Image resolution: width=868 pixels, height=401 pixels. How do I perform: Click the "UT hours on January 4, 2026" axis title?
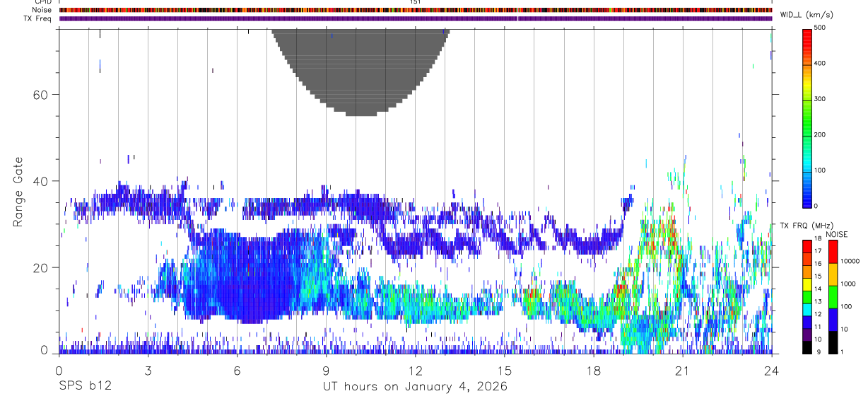click(x=415, y=387)
